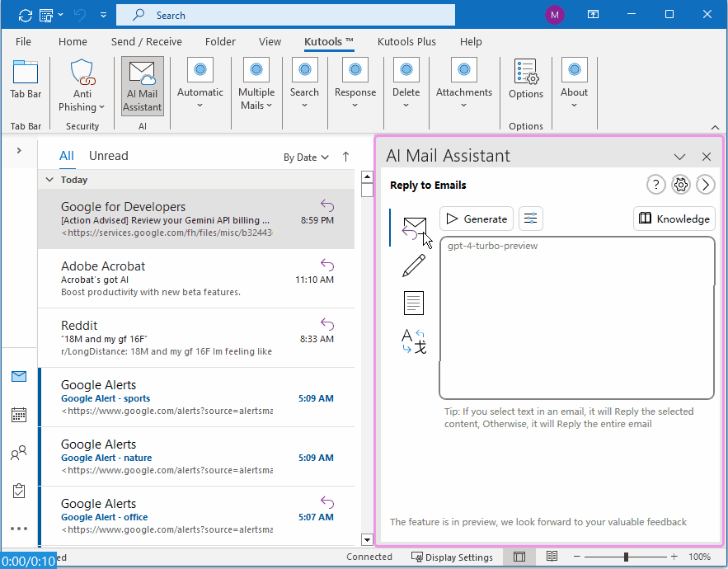728x569 pixels.
Task: Open the Anti Phishing tool
Action: tap(82, 86)
